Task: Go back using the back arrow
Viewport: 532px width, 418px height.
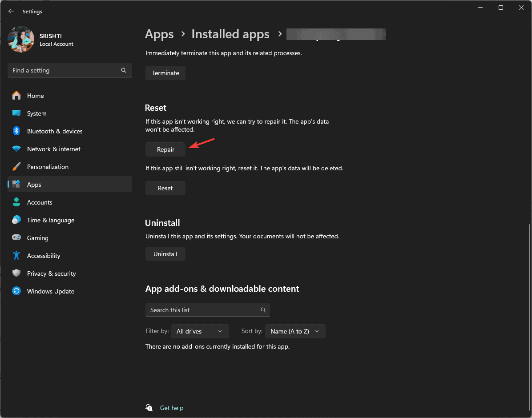Action: [x=11, y=11]
